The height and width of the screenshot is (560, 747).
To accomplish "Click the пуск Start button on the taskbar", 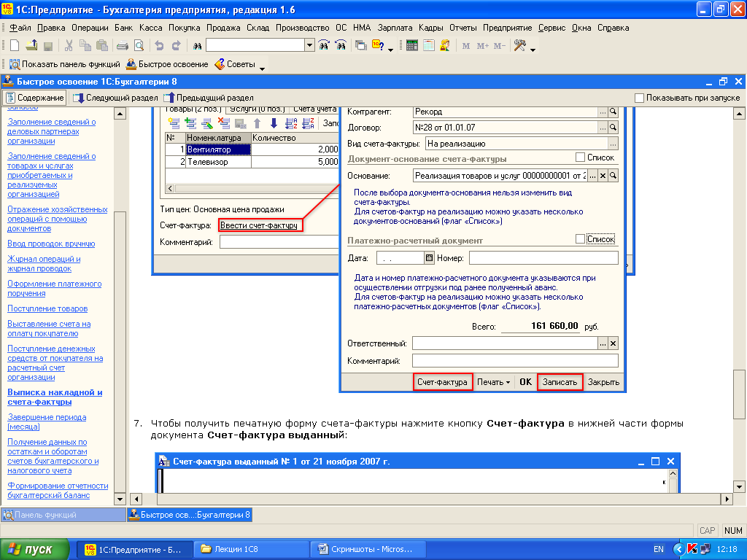I will click(x=34, y=549).
